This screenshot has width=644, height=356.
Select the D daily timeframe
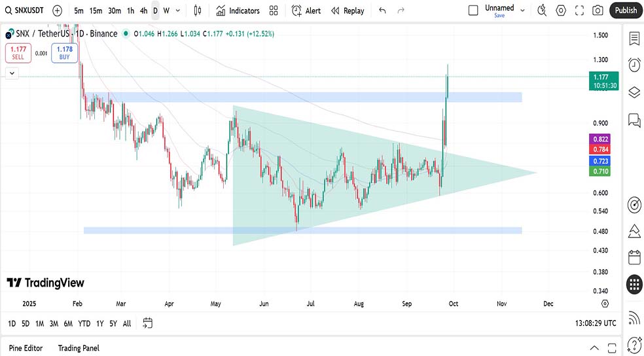click(155, 10)
